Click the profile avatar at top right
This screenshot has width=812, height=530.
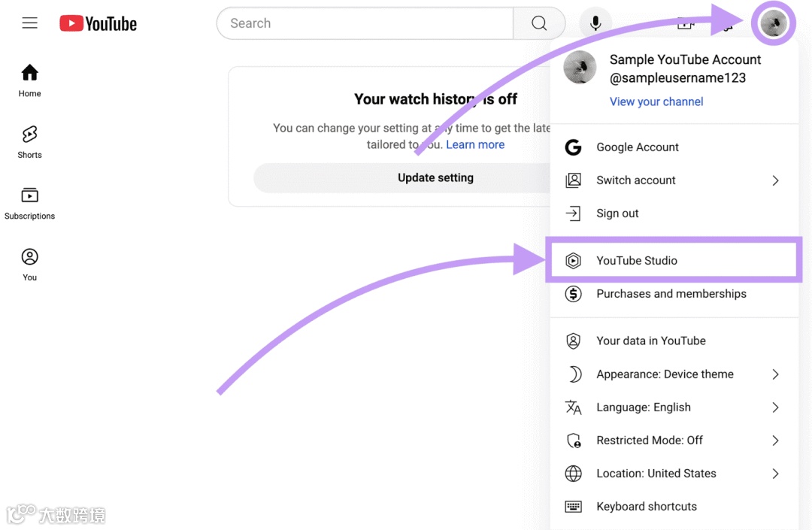(774, 23)
